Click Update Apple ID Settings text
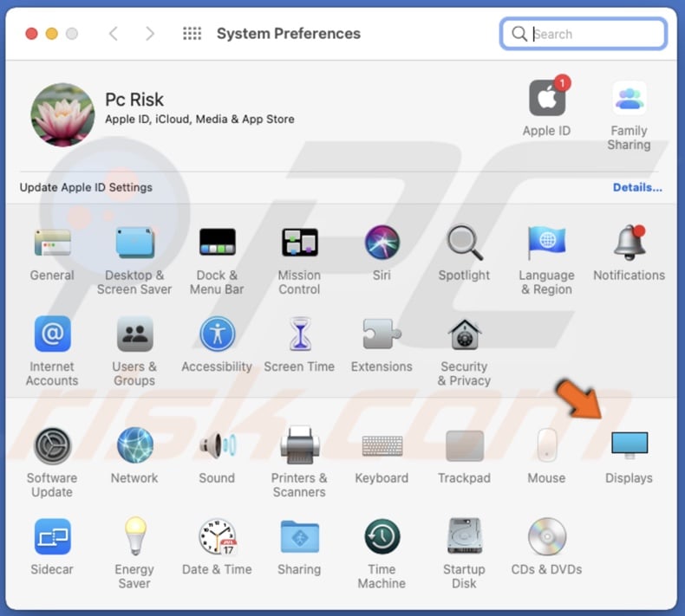Image resolution: width=685 pixels, height=616 pixels. point(86,187)
